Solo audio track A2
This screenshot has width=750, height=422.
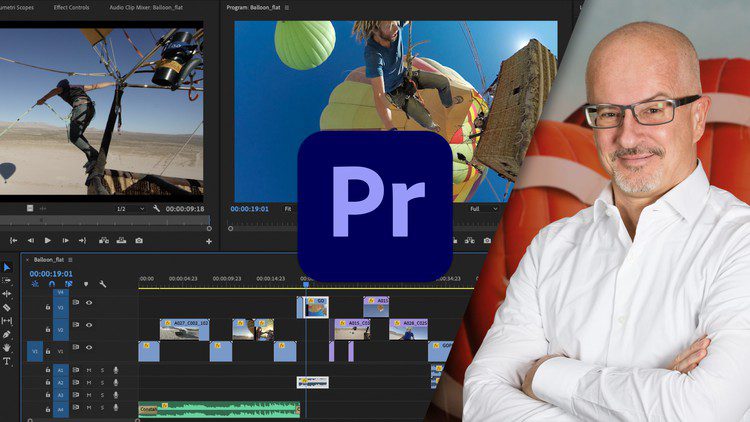tap(102, 383)
